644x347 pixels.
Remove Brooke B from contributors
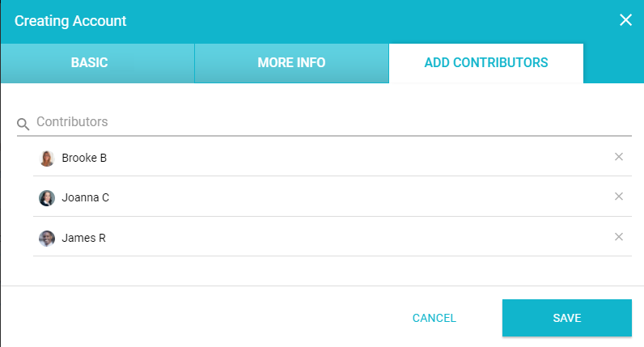[x=619, y=157]
